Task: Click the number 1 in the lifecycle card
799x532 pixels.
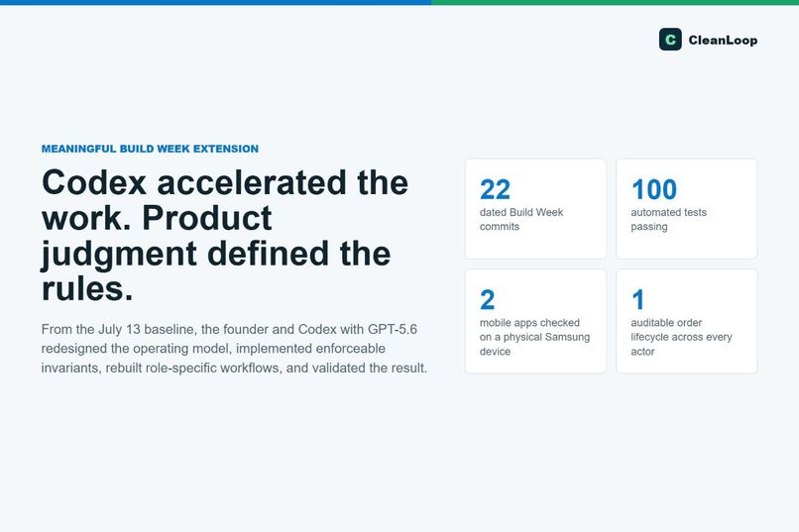Action: click(x=638, y=300)
